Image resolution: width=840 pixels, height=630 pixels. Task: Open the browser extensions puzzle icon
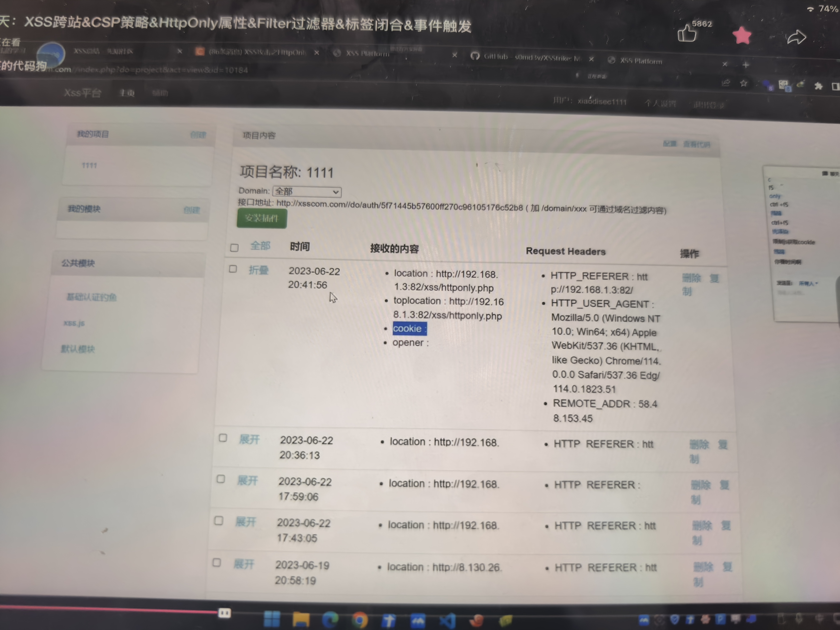click(x=818, y=86)
